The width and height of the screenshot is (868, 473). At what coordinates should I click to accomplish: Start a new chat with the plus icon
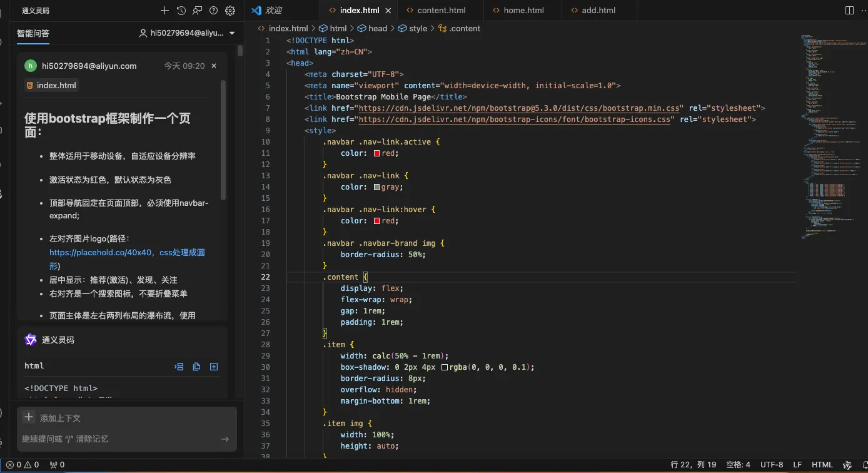[164, 11]
